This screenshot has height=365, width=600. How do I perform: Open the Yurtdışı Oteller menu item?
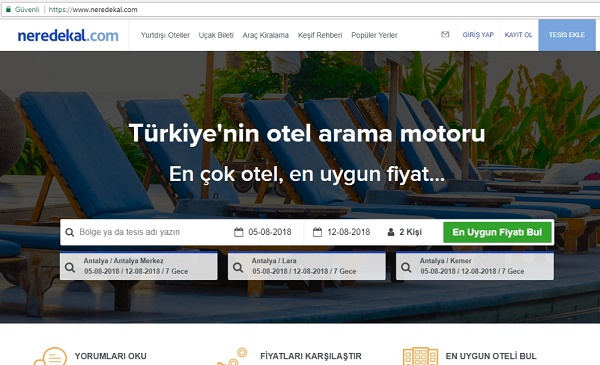point(165,35)
